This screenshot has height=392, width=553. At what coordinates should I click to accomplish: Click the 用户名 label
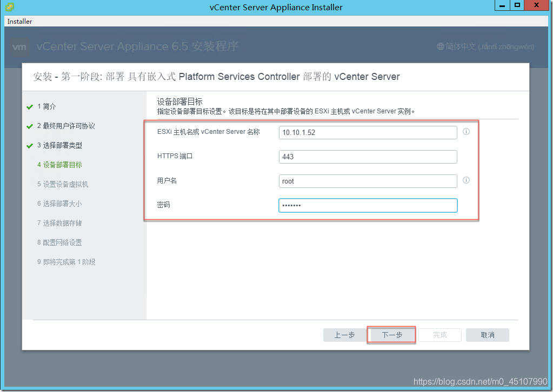167,180
